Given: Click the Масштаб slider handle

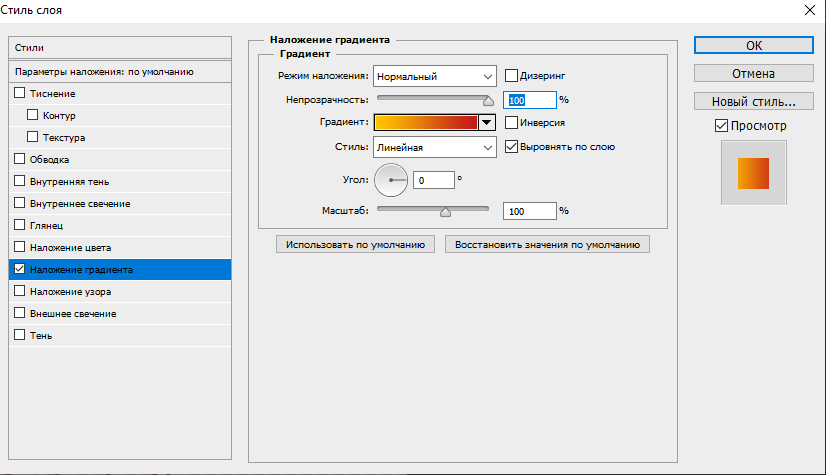Looking at the screenshot, I should (446, 211).
